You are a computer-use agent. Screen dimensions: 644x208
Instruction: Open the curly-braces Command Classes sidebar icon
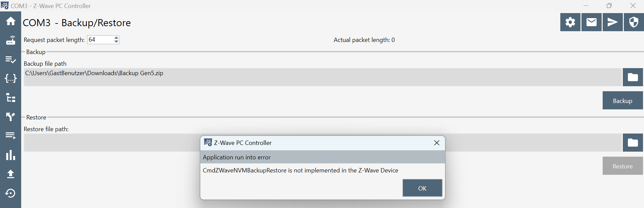[10, 79]
